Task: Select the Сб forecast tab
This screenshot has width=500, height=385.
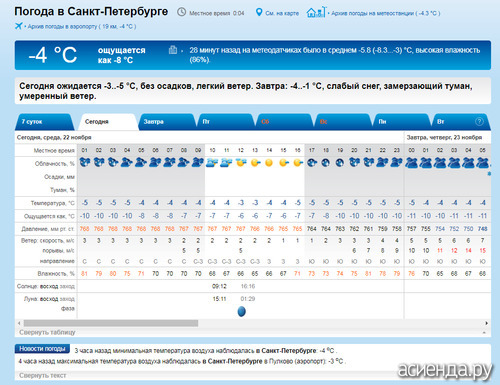Action: click(283, 122)
